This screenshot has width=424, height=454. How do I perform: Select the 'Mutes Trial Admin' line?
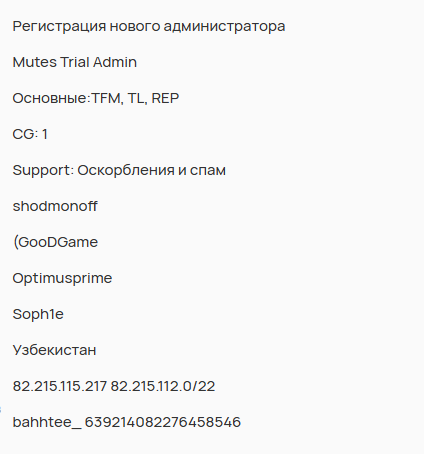click(75, 62)
